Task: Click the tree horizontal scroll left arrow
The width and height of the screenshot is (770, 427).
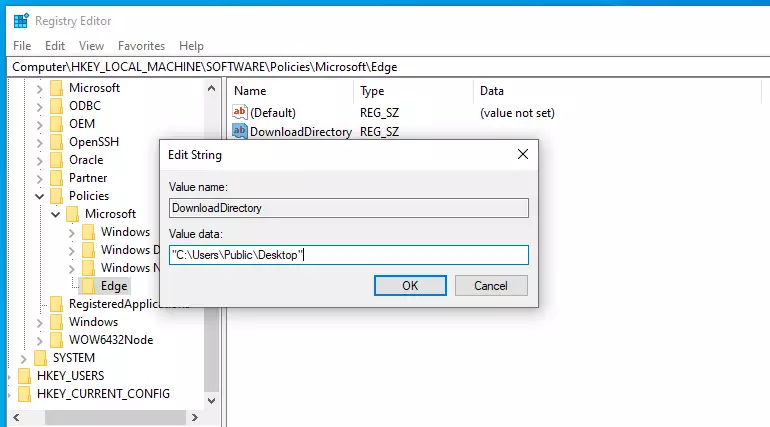Action: 17,418
